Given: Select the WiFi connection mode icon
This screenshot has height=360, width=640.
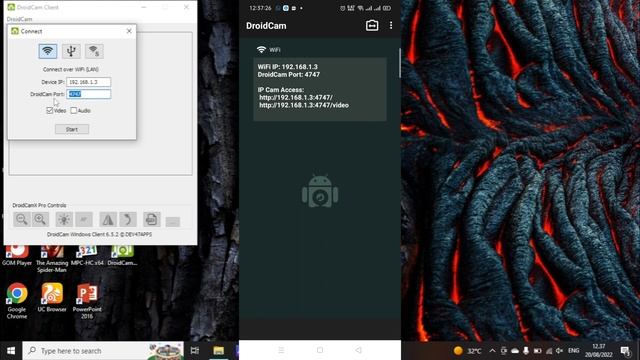Looking at the screenshot, I should point(48,51).
